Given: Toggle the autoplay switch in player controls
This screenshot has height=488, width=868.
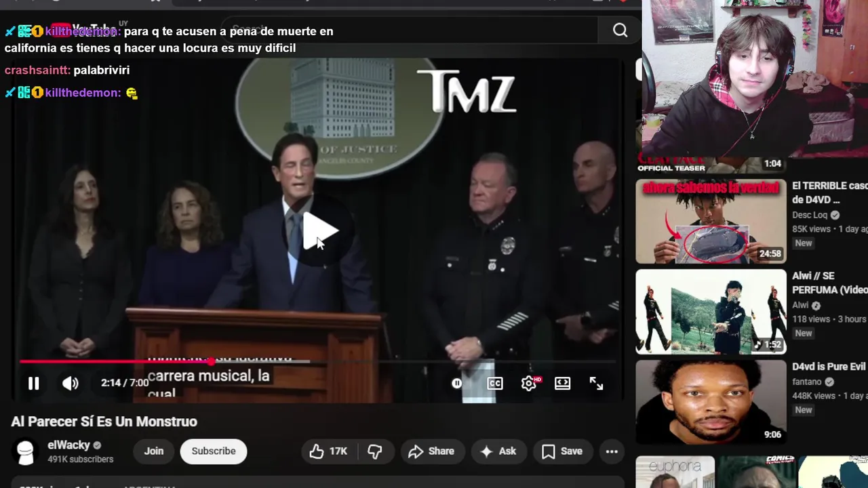Looking at the screenshot, I should pyautogui.click(x=457, y=383).
